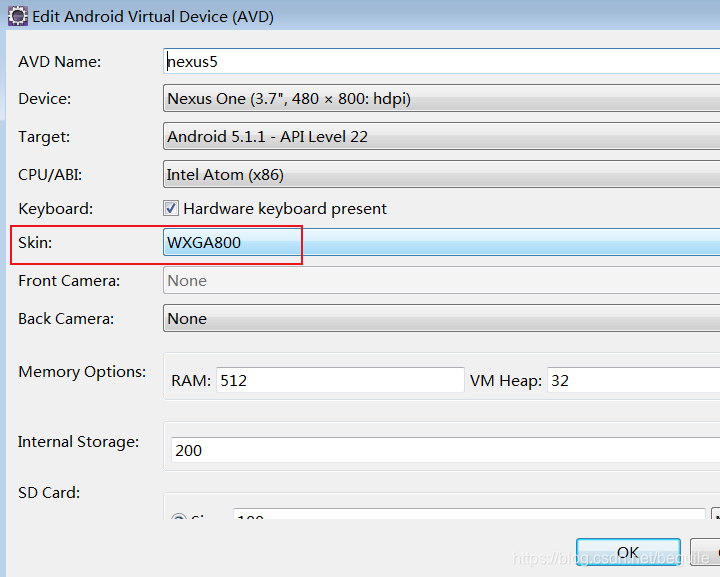Screen dimensions: 720x577
Task: Click the VM Heap: label
Action: coord(506,381)
